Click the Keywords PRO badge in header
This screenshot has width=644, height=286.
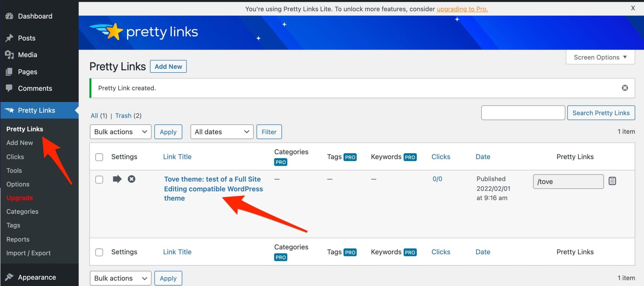tap(410, 157)
